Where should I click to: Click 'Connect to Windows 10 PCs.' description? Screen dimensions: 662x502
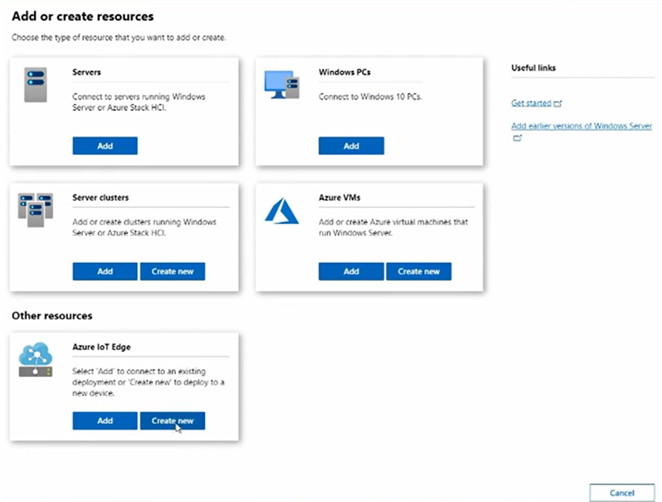[370, 97]
